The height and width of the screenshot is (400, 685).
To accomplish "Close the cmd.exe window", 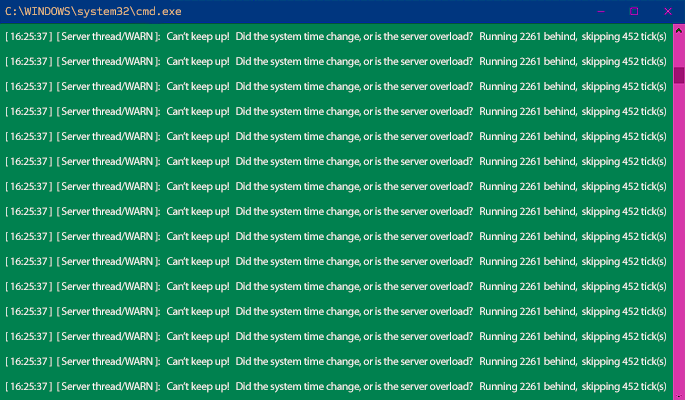I will click(x=667, y=11).
